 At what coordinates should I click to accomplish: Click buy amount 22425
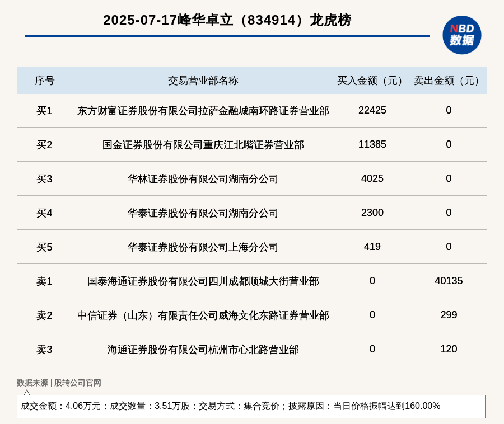(372, 110)
